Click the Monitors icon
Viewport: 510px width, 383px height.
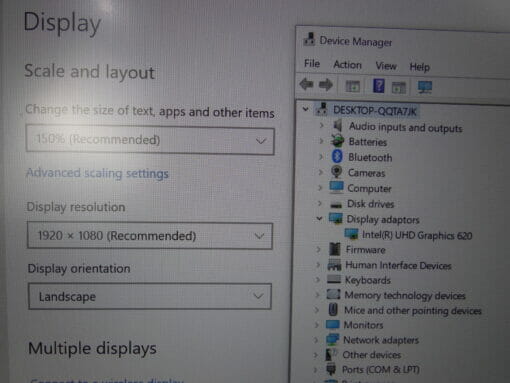tap(332, 324)
